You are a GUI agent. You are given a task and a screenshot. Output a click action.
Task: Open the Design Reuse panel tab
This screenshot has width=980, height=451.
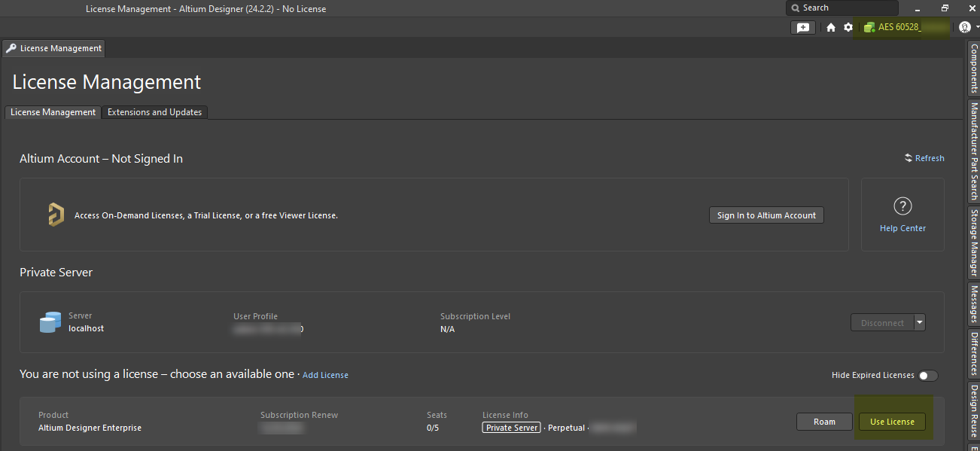pos(974,411)
